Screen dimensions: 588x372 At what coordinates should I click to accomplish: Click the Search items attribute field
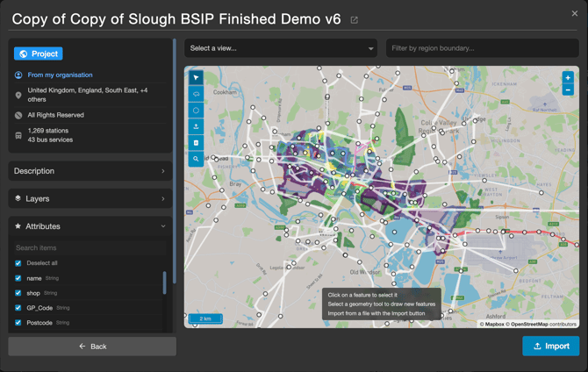pyautogui.click(x=90, y=248)
